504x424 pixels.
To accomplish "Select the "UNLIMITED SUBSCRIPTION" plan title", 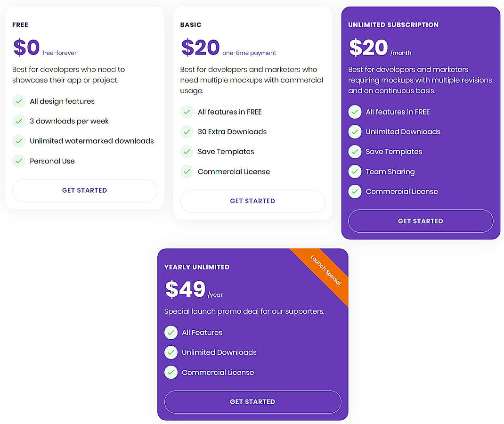I will pyautogui.click(x=394, y=24).
